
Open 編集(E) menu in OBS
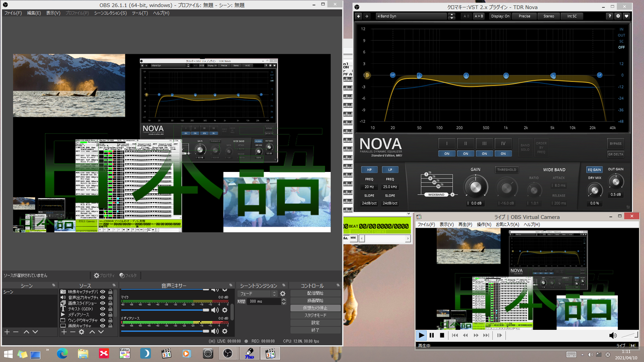click(34, 13)
